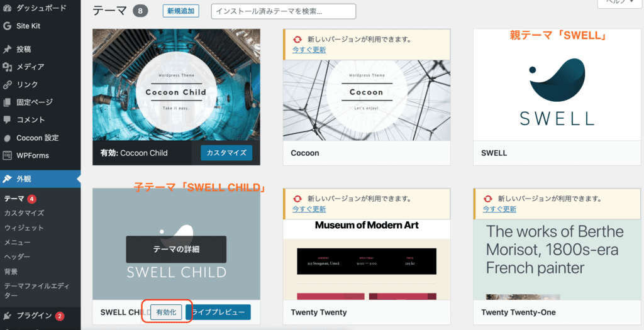This screenshot has height=330, width=644.
Task: Expand the ヘルプ help dropdown tab
Action: 621,3
